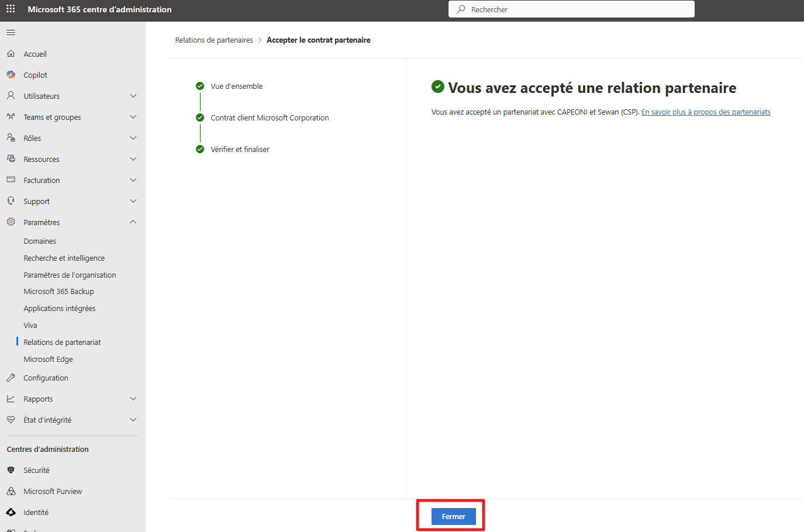The image size is (804, 532).
Task: Click the 'Centres d'administration' heading
Action: [x=48, y=449]
